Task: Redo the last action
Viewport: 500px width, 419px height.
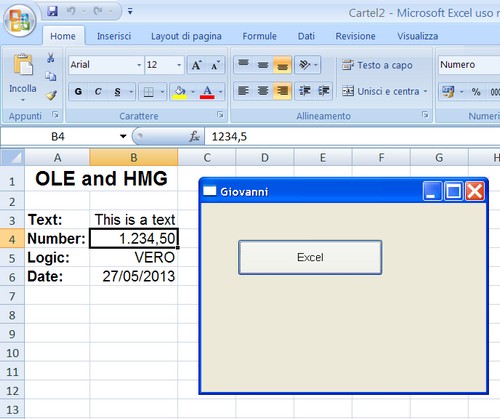Action: [98, 11]
